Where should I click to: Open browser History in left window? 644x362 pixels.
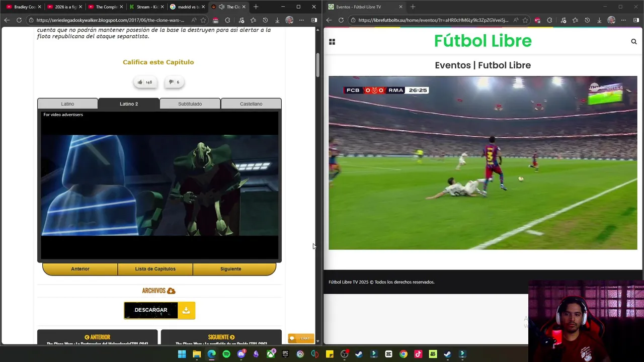tap(265, 20)
